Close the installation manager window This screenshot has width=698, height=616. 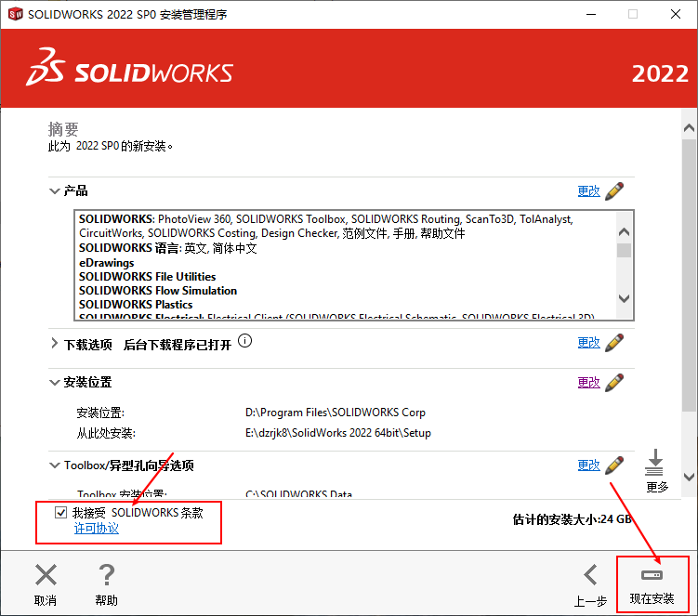tap(676, 14)
